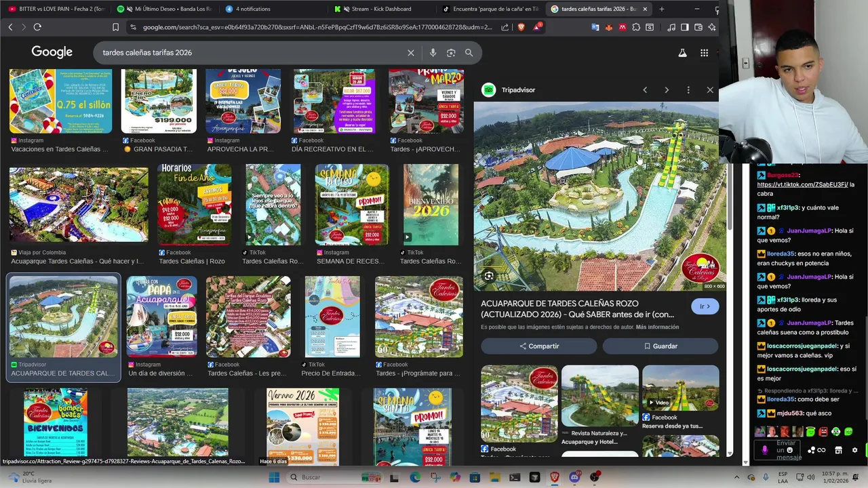Open Kick chat settings gear
This screenshot has width=868, height=488.
854,450
